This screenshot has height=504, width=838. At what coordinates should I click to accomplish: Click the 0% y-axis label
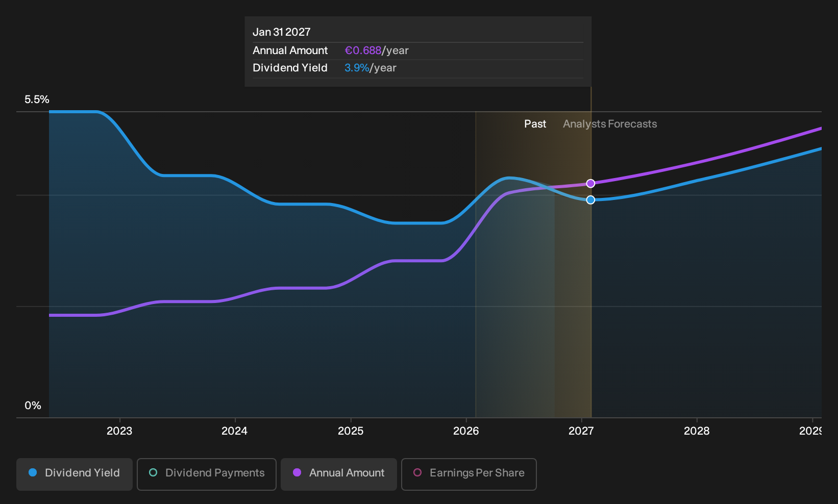(33, 406)
